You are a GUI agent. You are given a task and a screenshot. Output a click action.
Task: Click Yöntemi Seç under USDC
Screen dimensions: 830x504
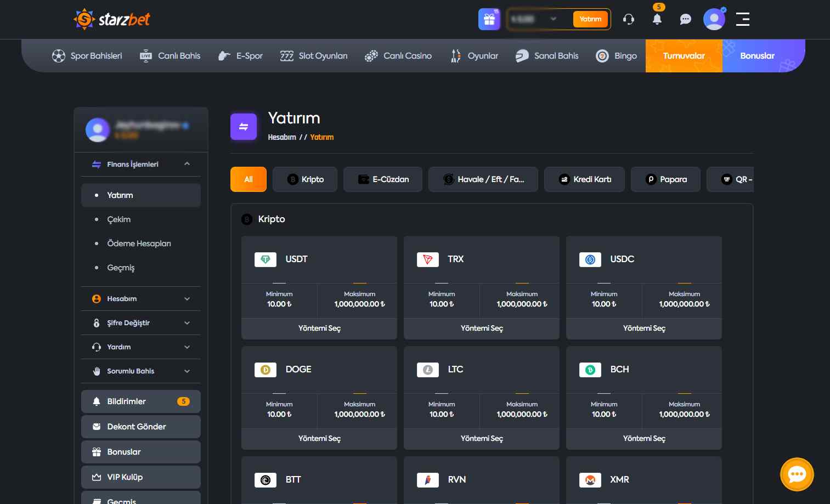tap(644, 329)
